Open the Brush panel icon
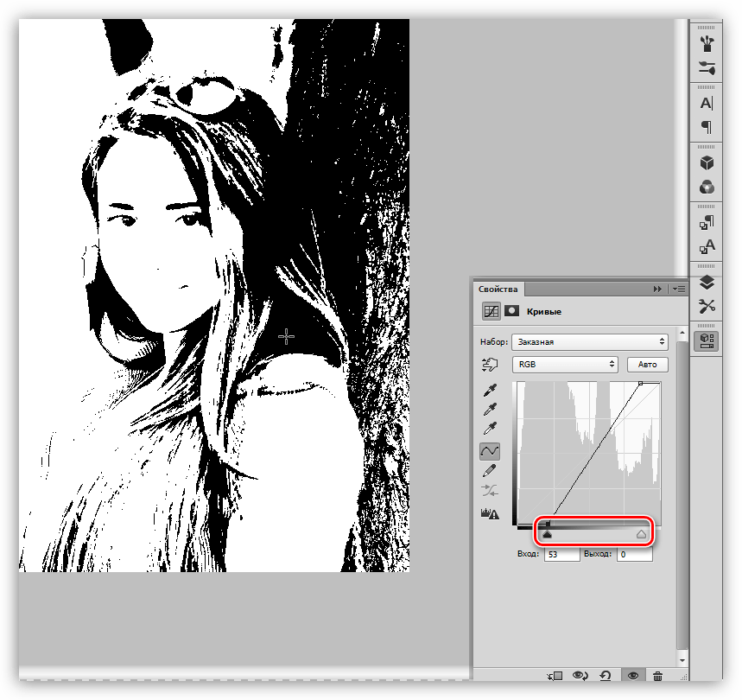This screenshot has width=742, height=700. (x=707, y=67)
